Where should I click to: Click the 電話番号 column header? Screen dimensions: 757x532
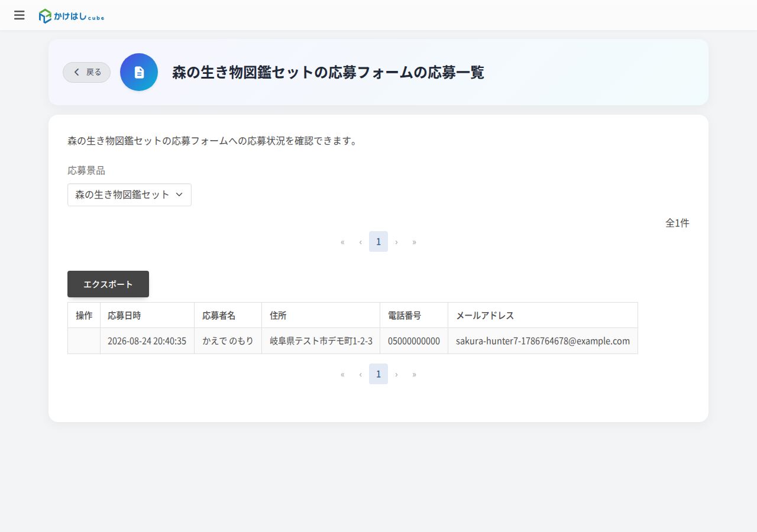[x=414, y=316]
